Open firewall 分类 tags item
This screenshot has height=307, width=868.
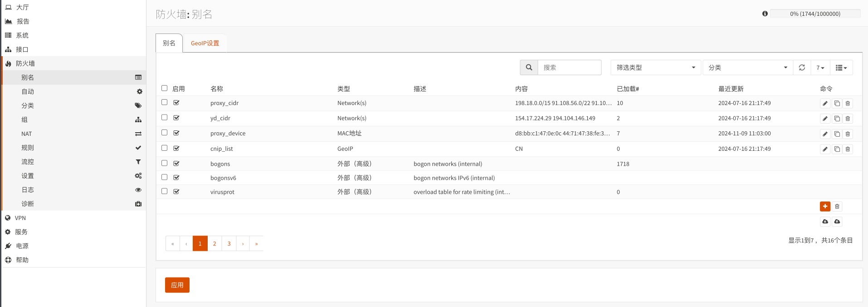tap(74, 106)
